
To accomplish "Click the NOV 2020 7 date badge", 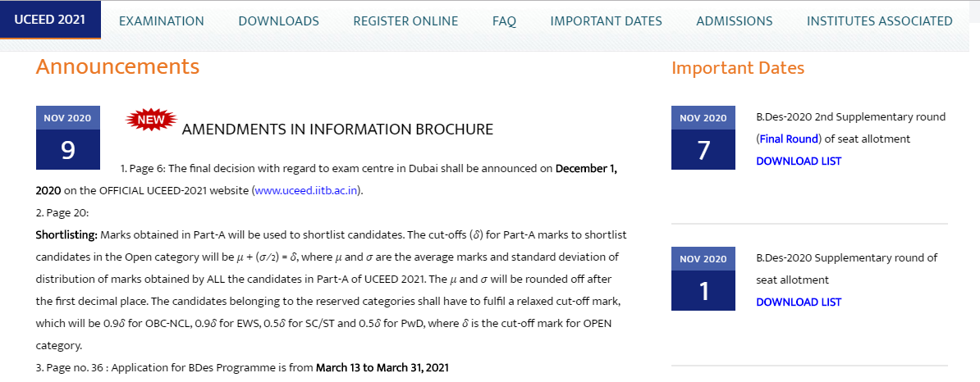I will tap(703, 138).
